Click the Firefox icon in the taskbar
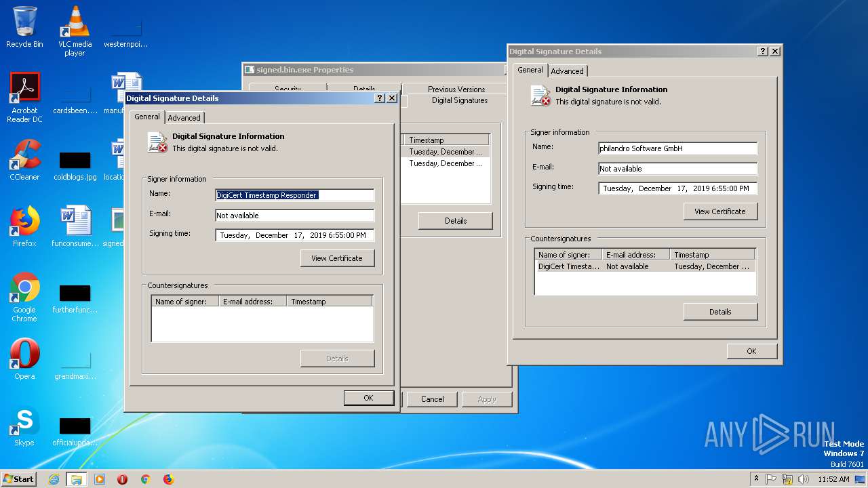The width and height of the screenshot is (868, 488). click(x=168, y=479)
